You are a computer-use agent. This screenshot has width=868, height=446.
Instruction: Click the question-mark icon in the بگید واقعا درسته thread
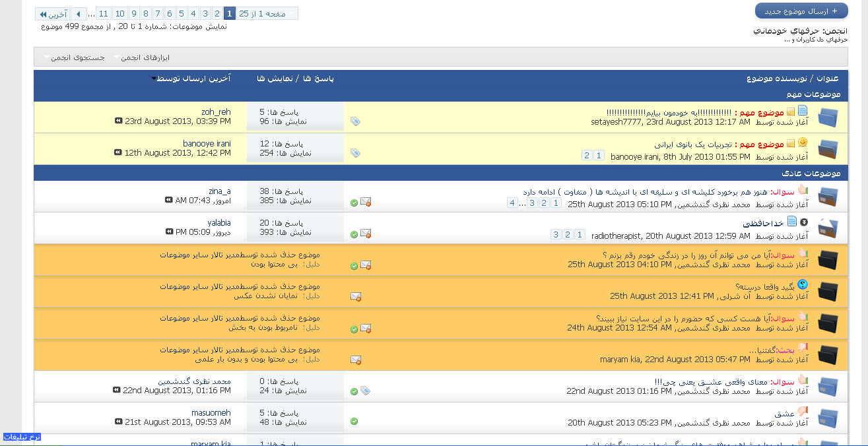click(802, 284)
